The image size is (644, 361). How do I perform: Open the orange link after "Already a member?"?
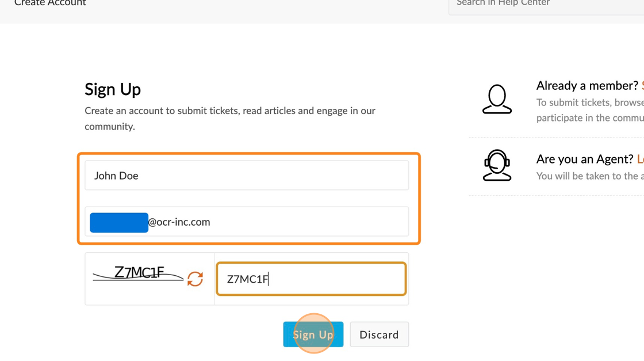coord(642,86)
